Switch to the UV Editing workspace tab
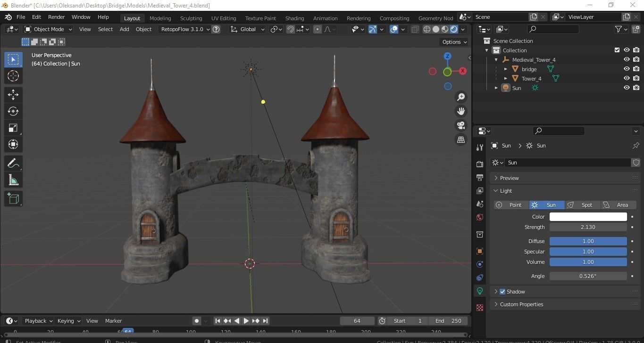 pos(224,18)
